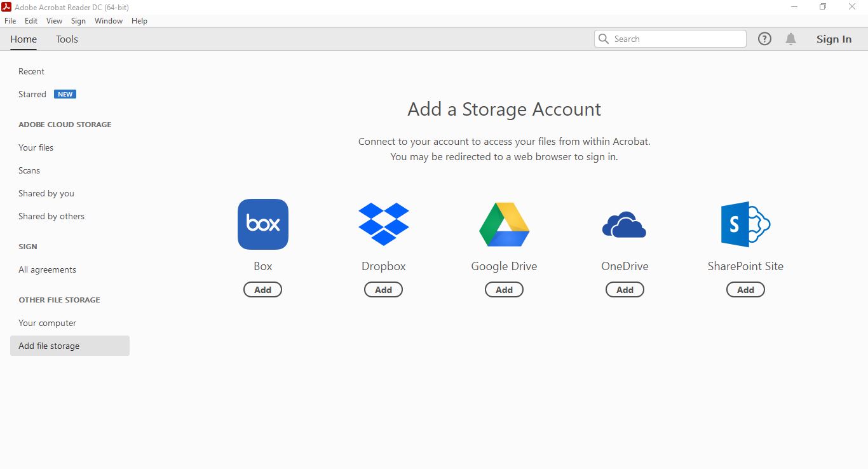Click the Dropbox logo icon

click(384, 224)
